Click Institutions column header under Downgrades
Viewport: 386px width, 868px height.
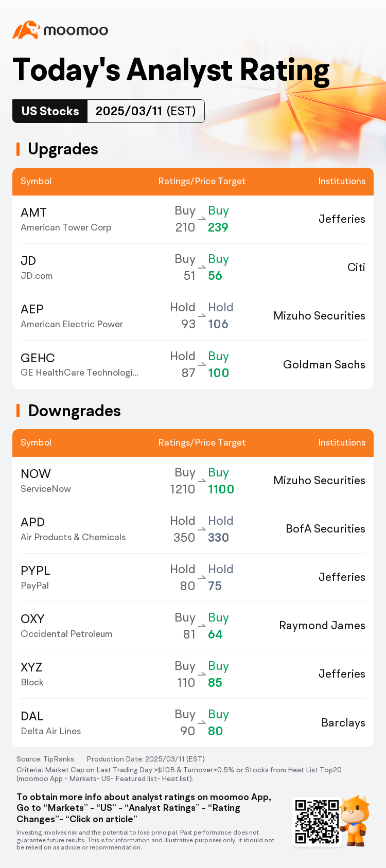point(342,442)
